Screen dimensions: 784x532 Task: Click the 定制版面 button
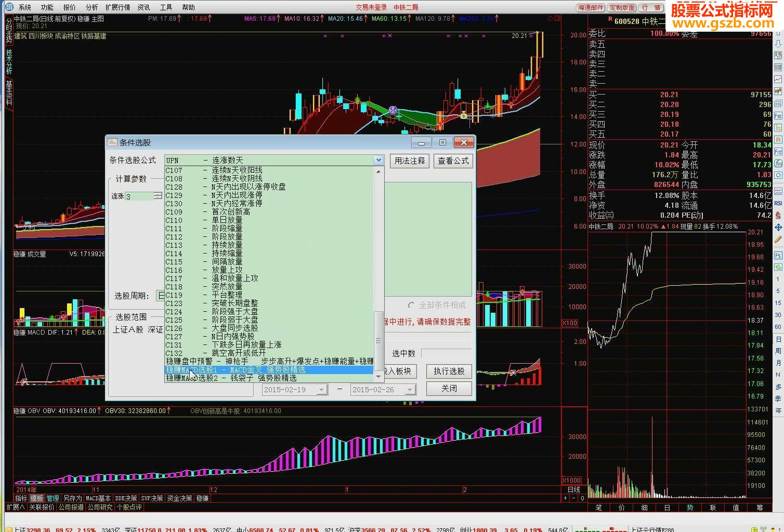pos(622,7)
